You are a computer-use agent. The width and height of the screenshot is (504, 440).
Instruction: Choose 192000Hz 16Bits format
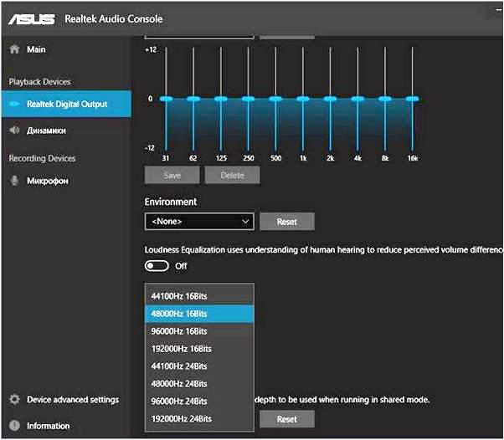[x=199, y=349]
